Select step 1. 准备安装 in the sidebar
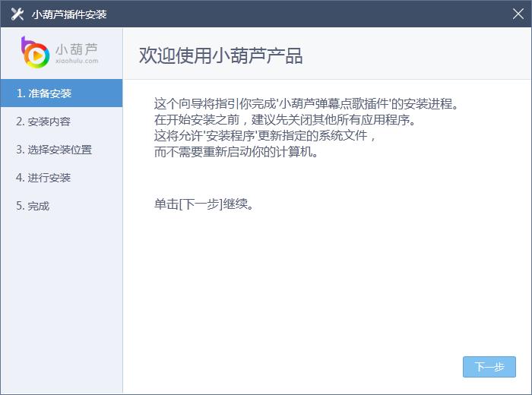Screen dimensions: 532x395 [x=62, y=93]
